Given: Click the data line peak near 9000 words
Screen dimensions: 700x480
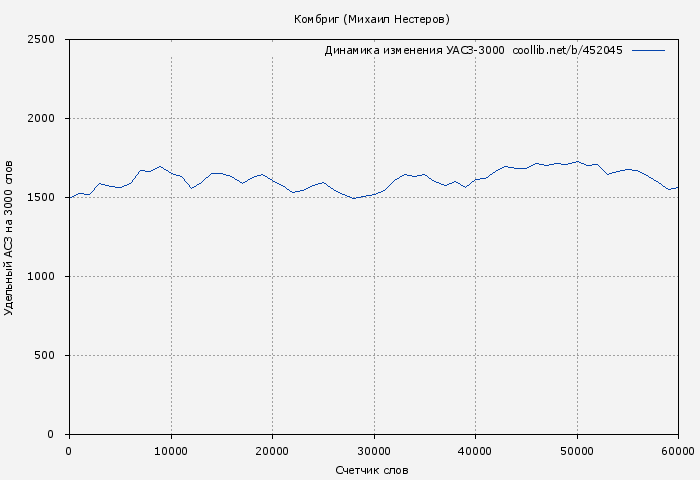Looking at the screenshot, I should click(x=160, y=166).
